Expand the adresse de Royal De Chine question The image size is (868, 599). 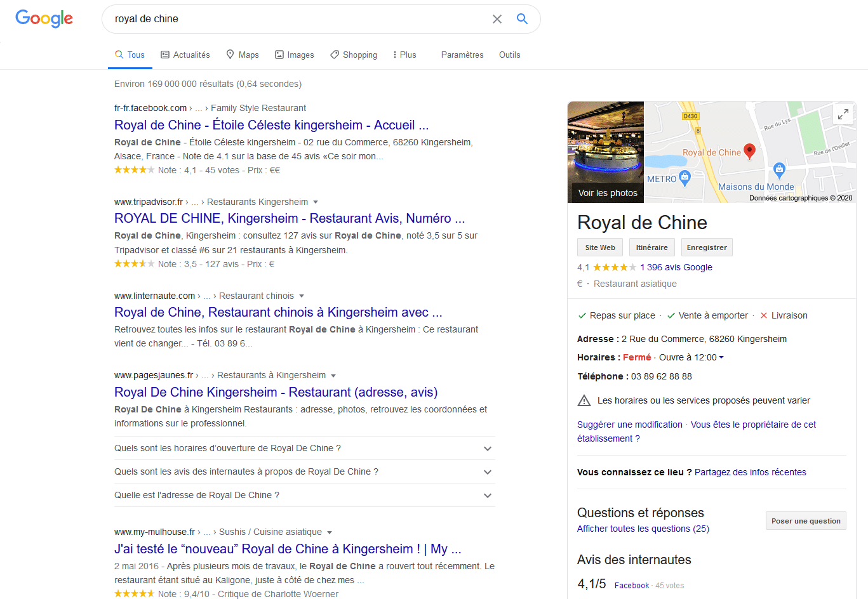point(305,495)
